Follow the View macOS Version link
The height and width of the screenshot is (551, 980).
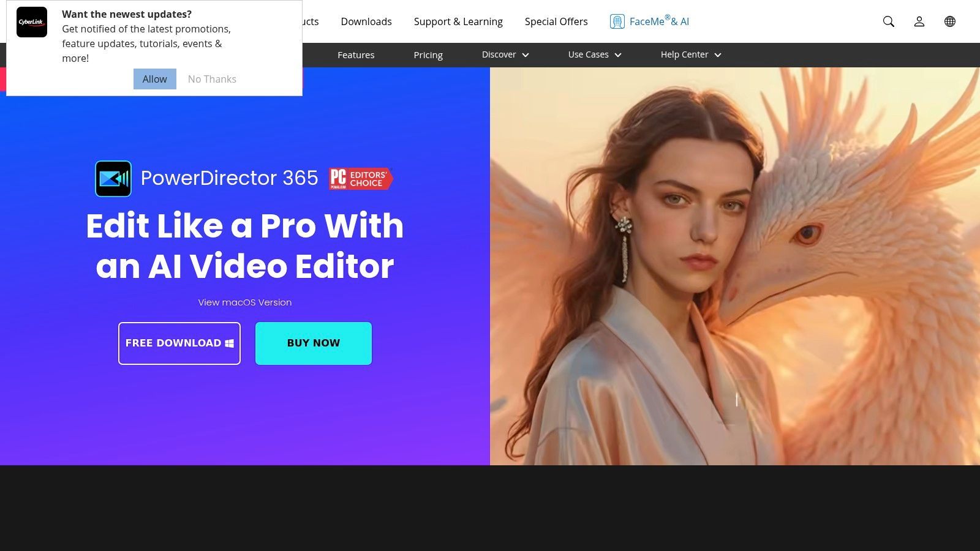(244, 302)
